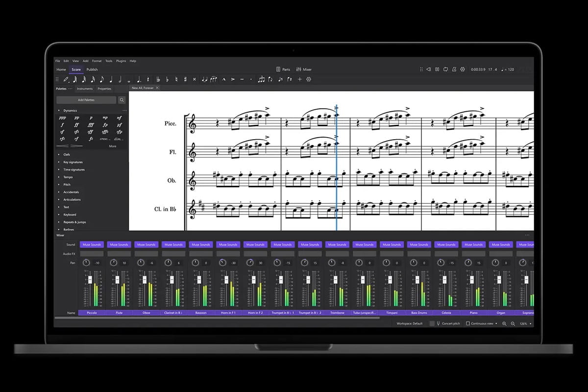Viewport: 588px width, 392px height.
Task: Switch to the Publish tab
Action: [92, 70]
